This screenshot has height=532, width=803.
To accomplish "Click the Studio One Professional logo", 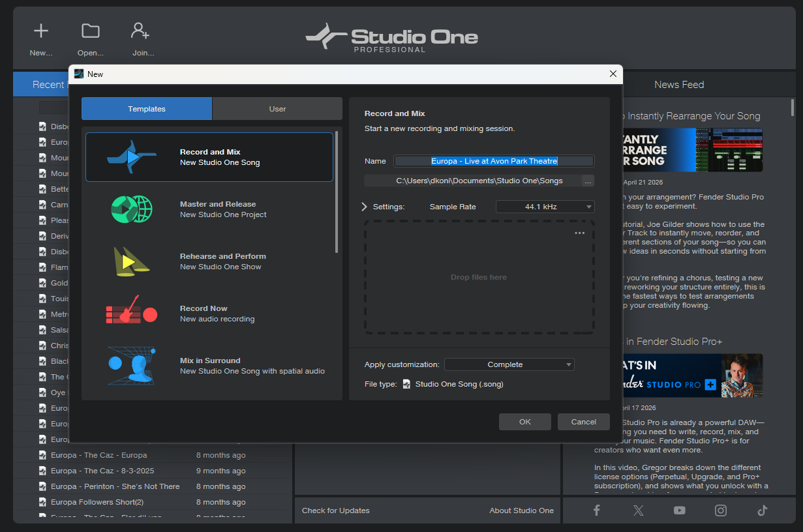I will tap(391, 38).
